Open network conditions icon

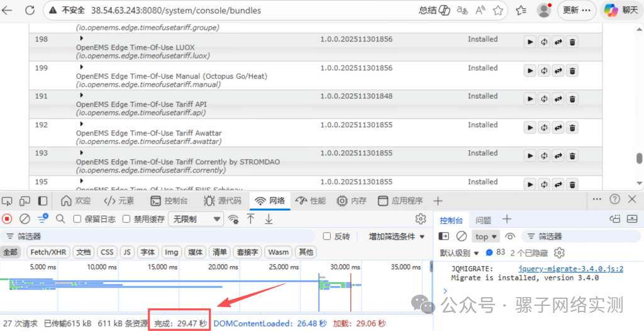point(234,219)
